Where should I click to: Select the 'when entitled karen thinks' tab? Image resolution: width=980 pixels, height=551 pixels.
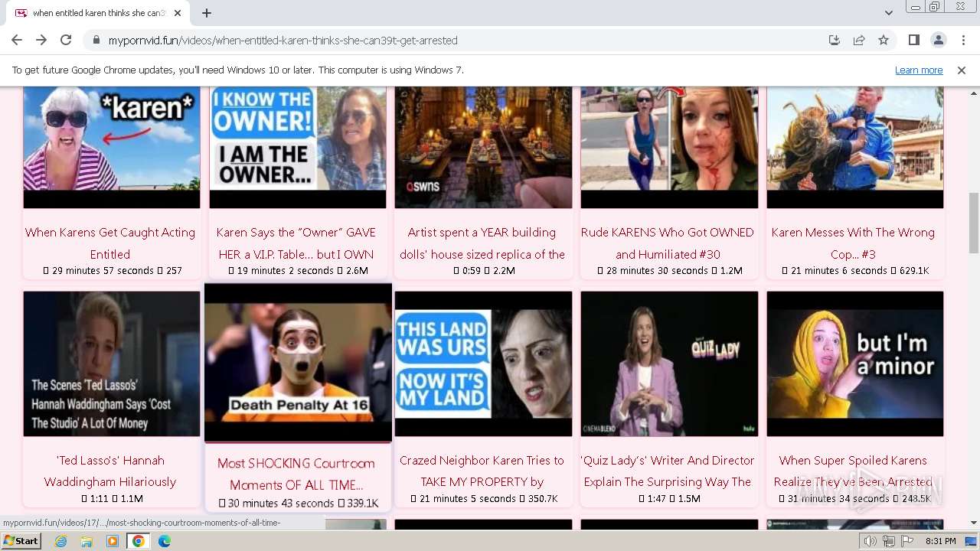[x=98, y=13]
